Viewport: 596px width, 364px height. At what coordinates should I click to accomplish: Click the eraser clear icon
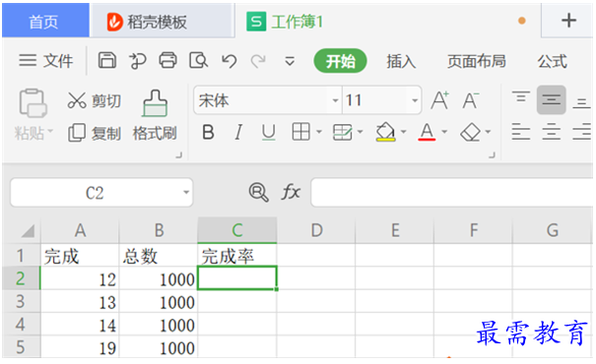click(x=470, y=132)
